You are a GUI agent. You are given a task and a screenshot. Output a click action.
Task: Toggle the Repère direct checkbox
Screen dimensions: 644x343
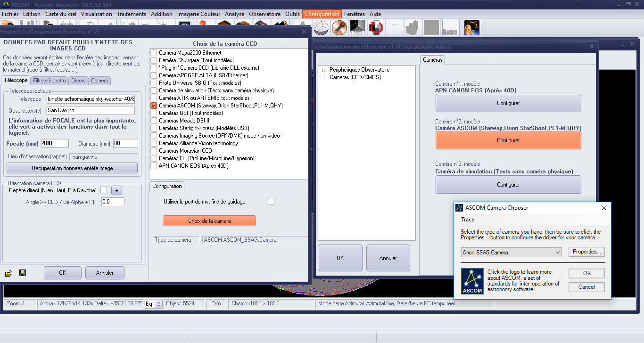(104, 190)
